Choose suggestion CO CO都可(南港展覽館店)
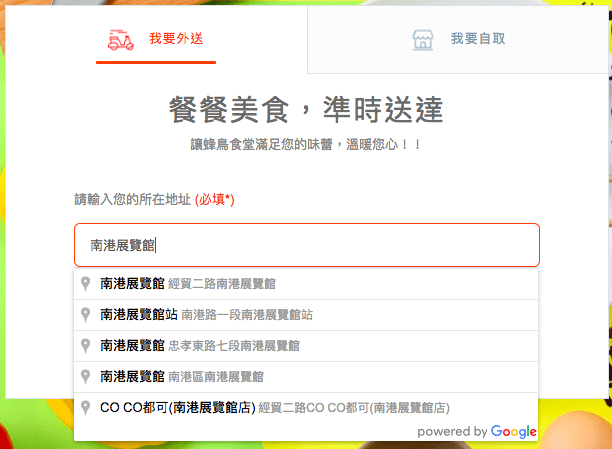 pos(306,408)
